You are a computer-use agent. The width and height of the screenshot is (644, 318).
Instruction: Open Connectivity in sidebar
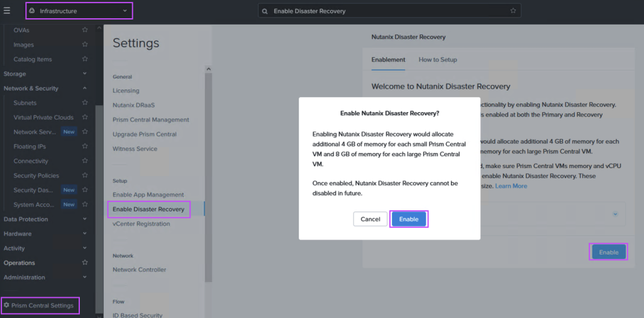31,161
